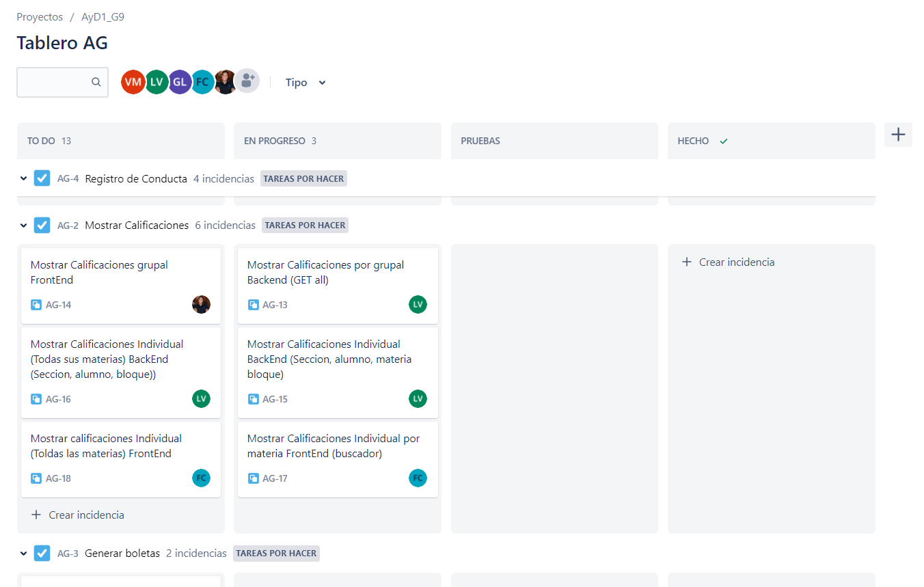Add a new column with plus button

[x=898, y=135]
